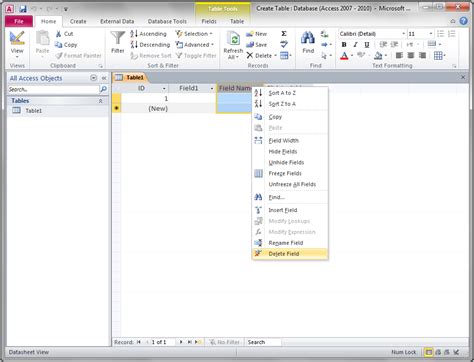474x362 pixels.
Task: Open the Selection filter dropdown
Action: tap(194, 34)
